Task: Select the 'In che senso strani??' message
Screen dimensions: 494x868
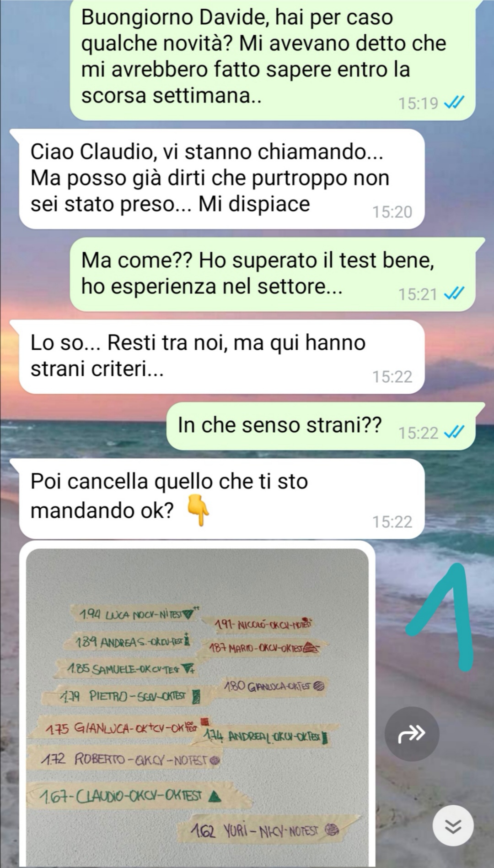Action: point(321,426)
